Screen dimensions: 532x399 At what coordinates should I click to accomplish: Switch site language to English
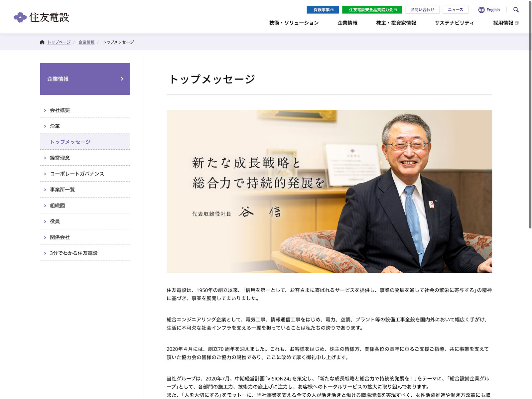493,10
